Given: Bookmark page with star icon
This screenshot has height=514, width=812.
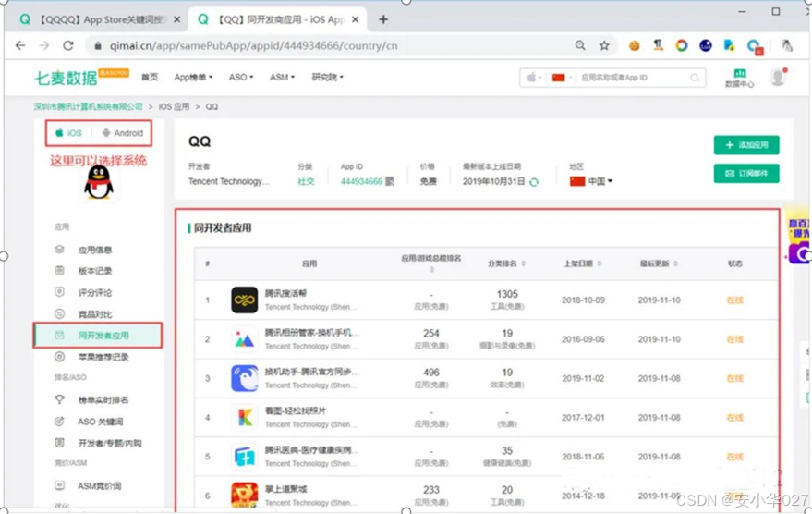Looking at the screenshot, I should pos(604,45).
